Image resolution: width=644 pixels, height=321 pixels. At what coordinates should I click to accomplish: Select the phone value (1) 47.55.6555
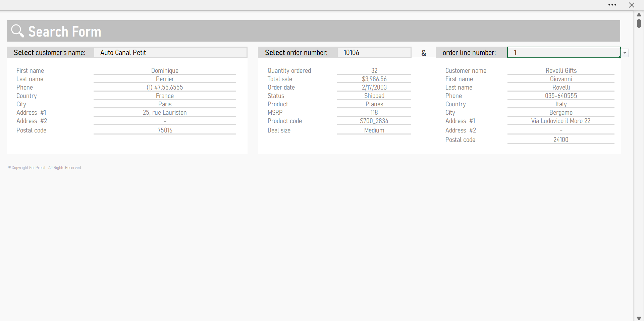click(165, 88)
